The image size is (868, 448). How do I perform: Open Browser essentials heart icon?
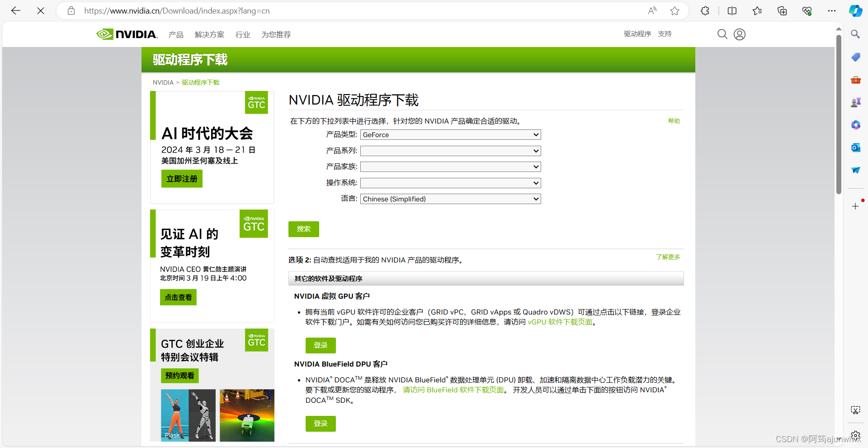click(807, 11)
